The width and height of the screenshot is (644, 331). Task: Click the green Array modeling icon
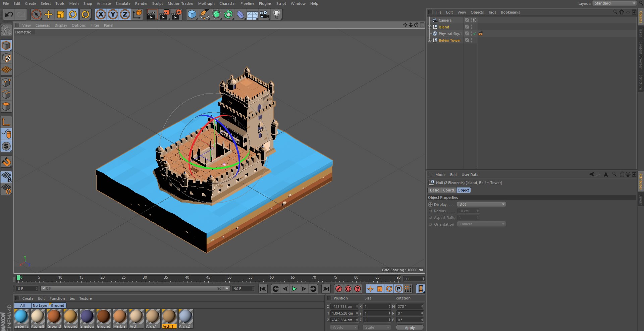point(228,14)
